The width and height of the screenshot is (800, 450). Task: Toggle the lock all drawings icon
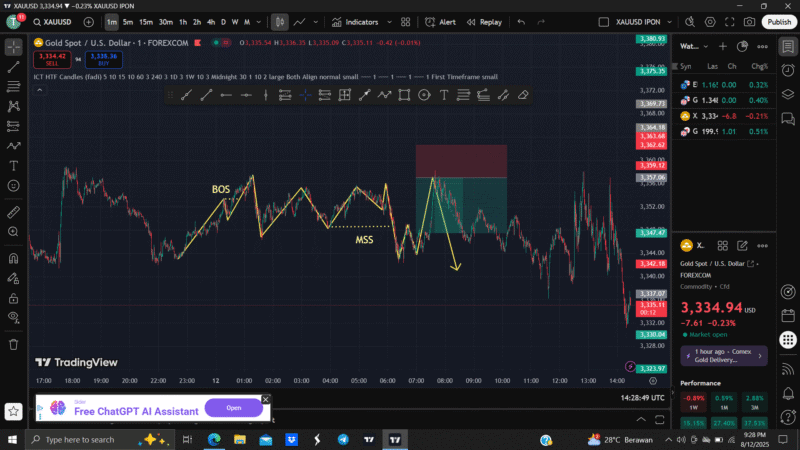(x=14, y=299)
